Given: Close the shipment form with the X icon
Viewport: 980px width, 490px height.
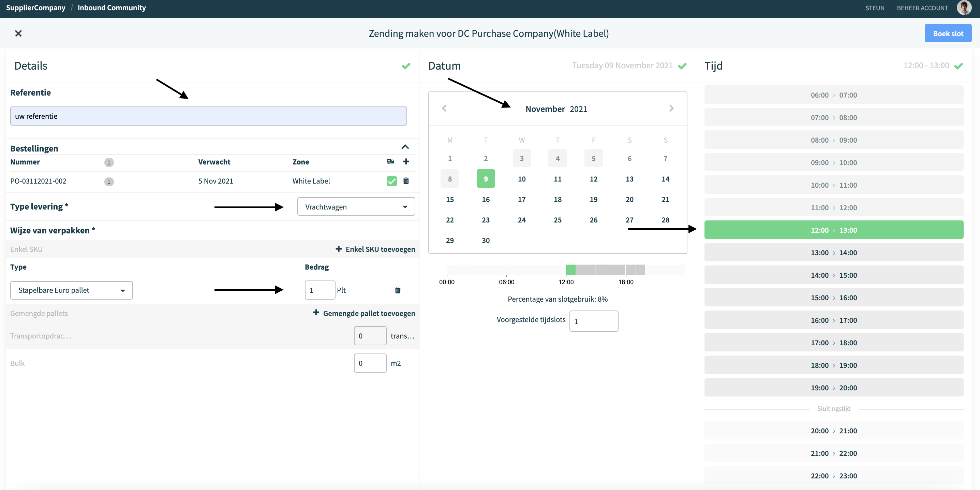Looking at the screenshot, I should click(18, 33).
